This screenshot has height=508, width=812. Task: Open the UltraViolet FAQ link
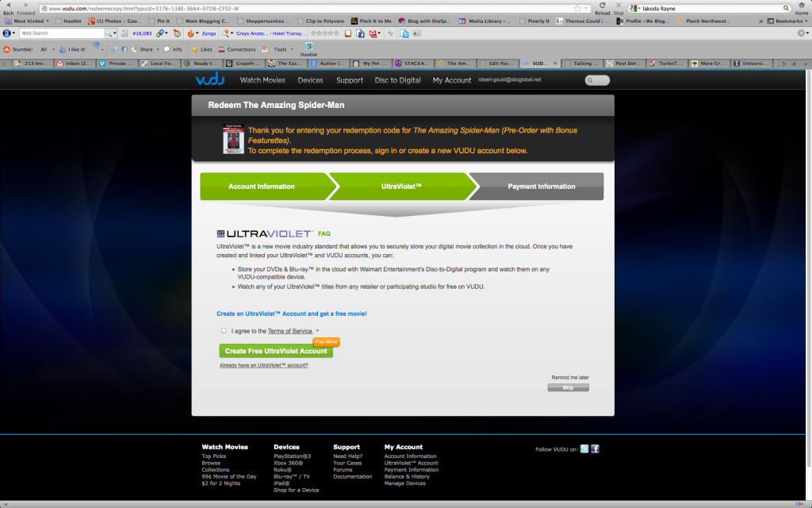(324, 234)
